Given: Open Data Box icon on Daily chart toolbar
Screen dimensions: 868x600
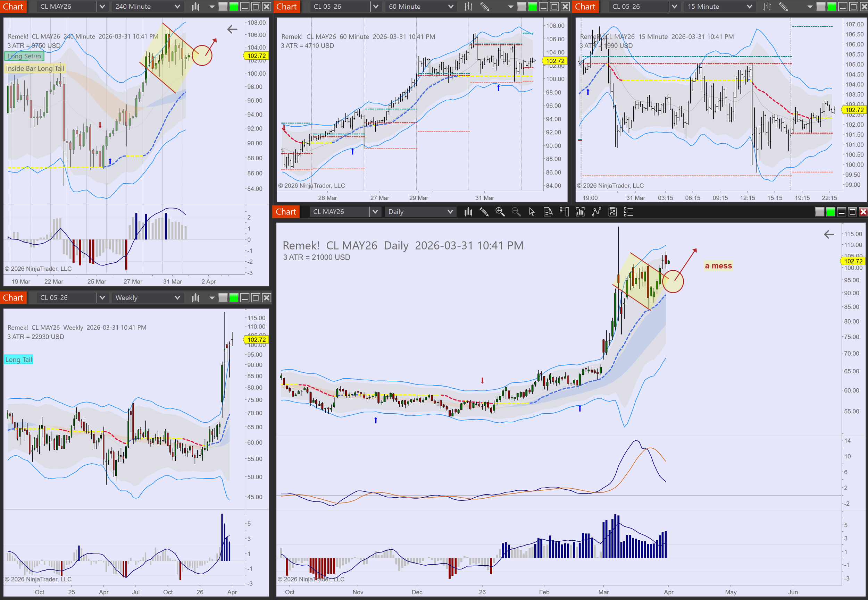Looking at the screenshot, I should [548, 212].
